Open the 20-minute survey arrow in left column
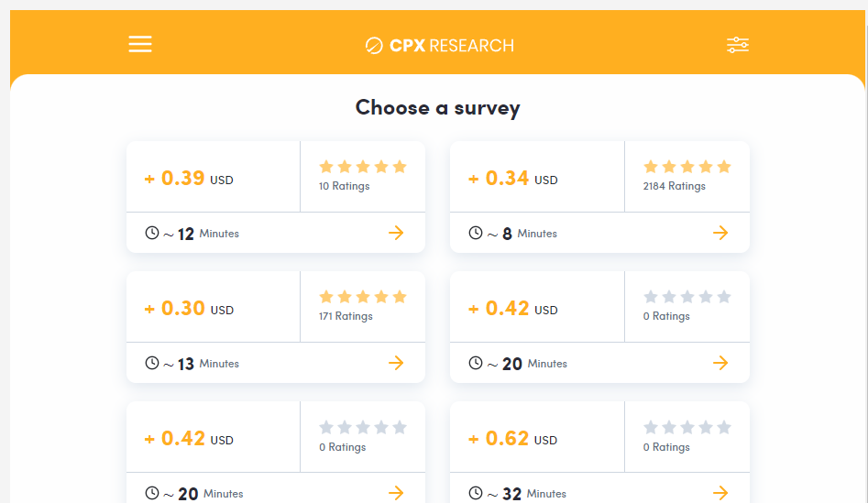Viewport: 868px width, 503px height. [396, 493]
